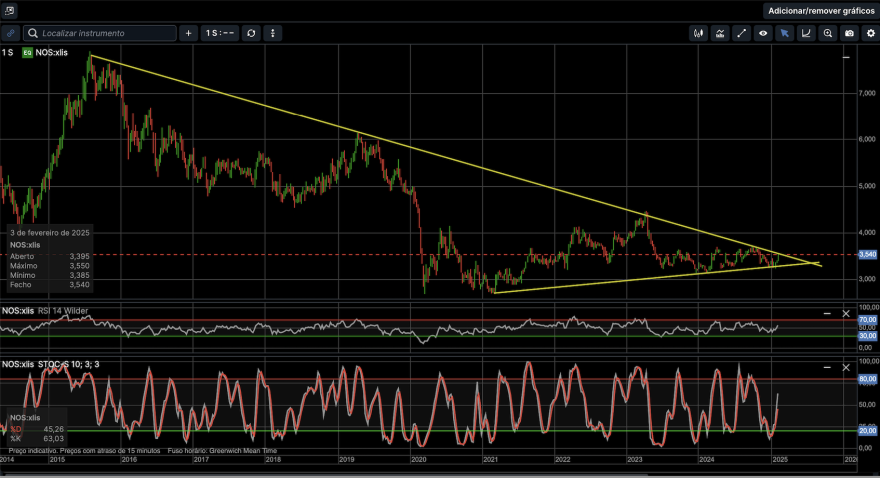880x478 pixels.
Task: Click the STOC-S 10; 3; 3 indicator title
Action: [68, 364]
